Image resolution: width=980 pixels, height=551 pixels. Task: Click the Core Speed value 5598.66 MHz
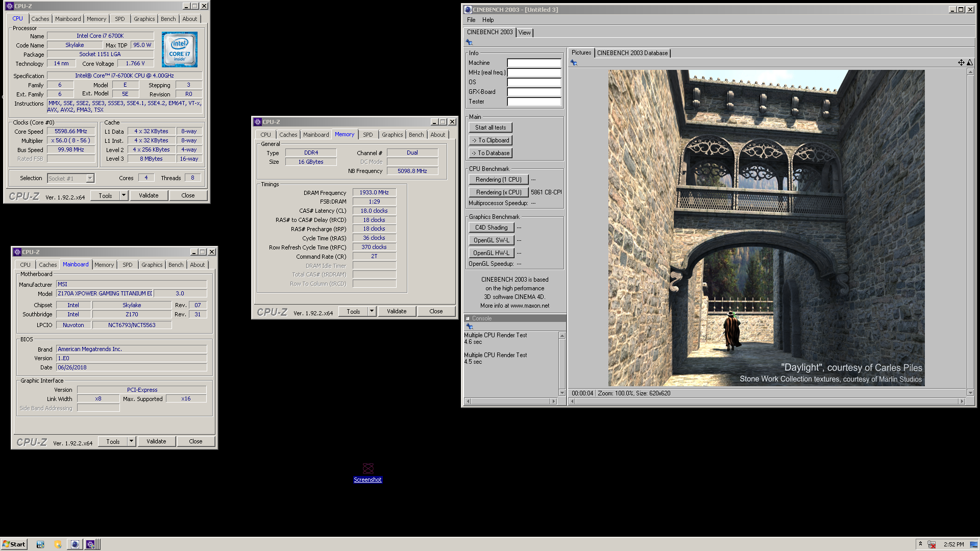[x=71, y=131]
